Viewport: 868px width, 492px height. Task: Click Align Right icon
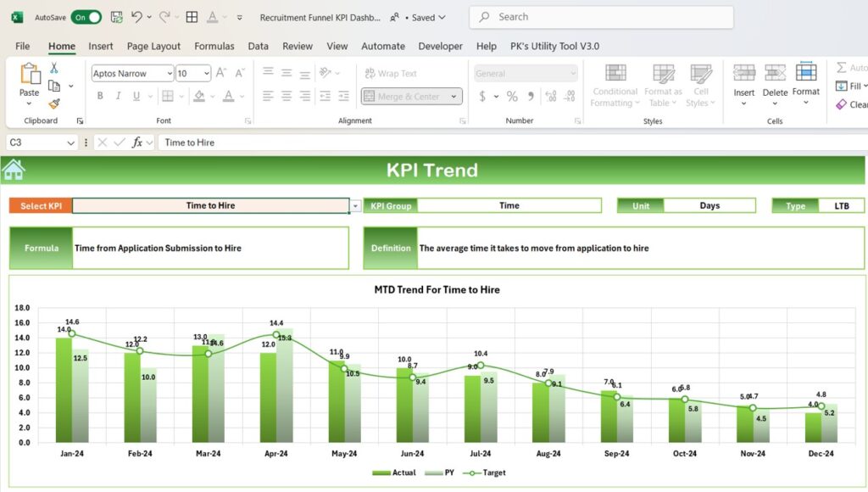coord(305,96)
